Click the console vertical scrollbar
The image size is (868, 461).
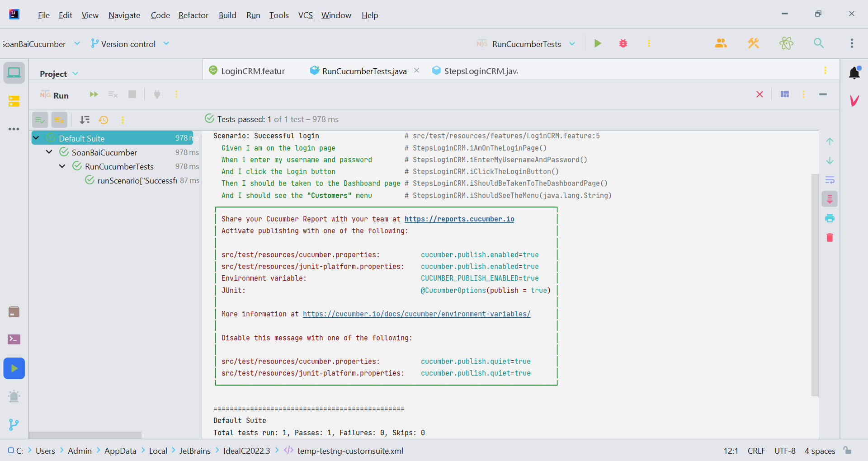pos(815,285)
